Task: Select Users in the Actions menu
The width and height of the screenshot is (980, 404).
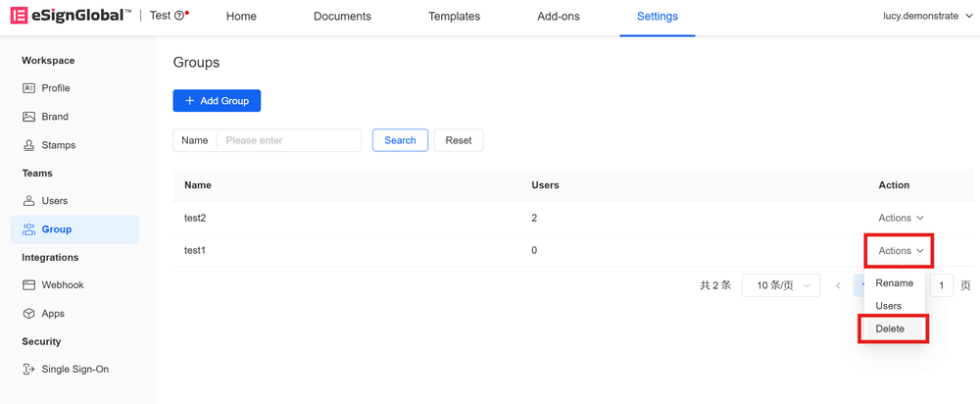Action: coord(889,306)
